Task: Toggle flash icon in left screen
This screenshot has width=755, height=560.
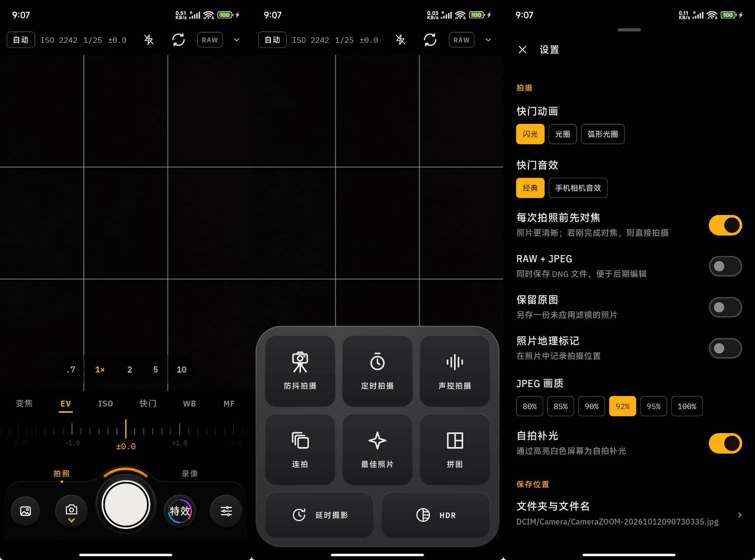Action: coord(149,40)
